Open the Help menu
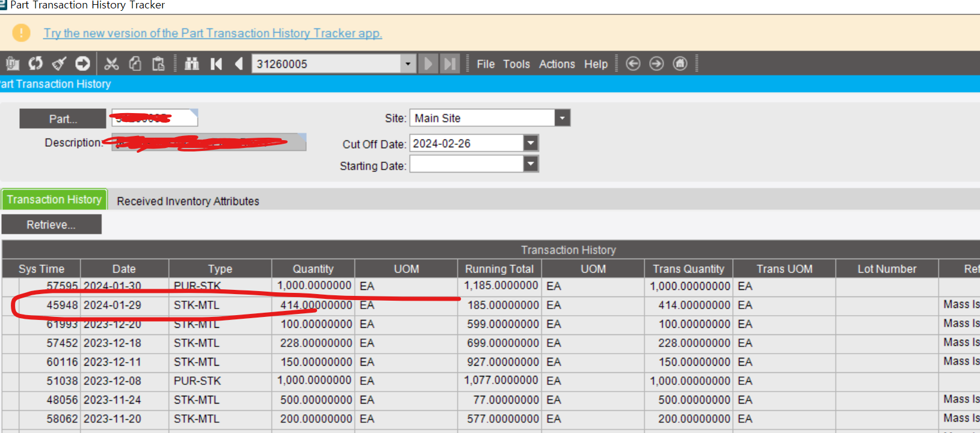 [596, 64]
